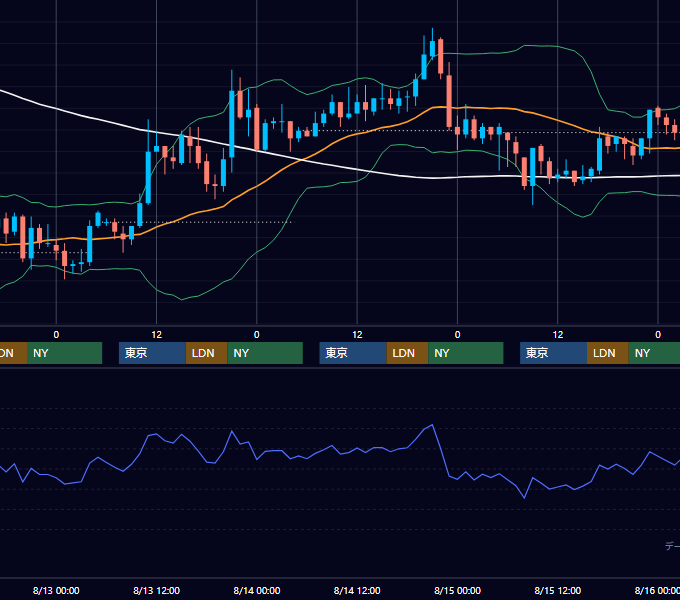Click the LDN block right of rightmost 東京
This screenshot has height=600, width=680.
608,353
